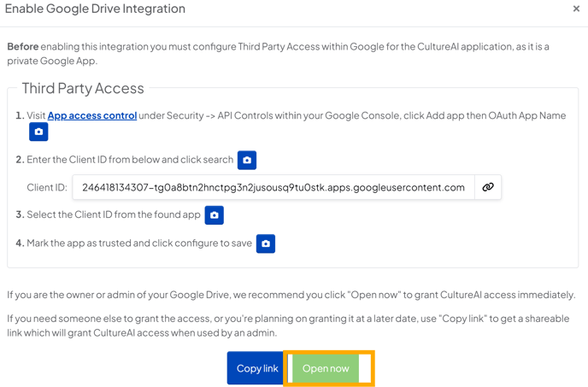The width and height of the screenshot is (588, 387).
Task: Copy the Client ID using the link icon
Action: tap(488, 187)
